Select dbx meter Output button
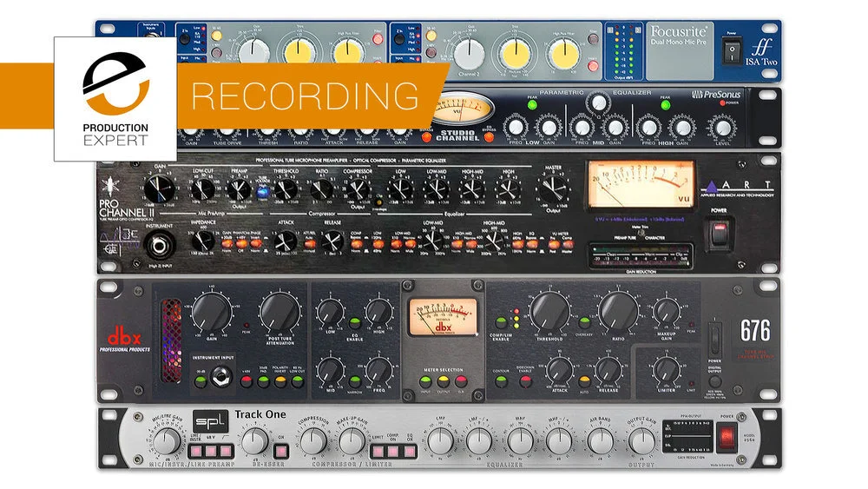Screen dimensions: 868x489 click(x=443, y=381)
